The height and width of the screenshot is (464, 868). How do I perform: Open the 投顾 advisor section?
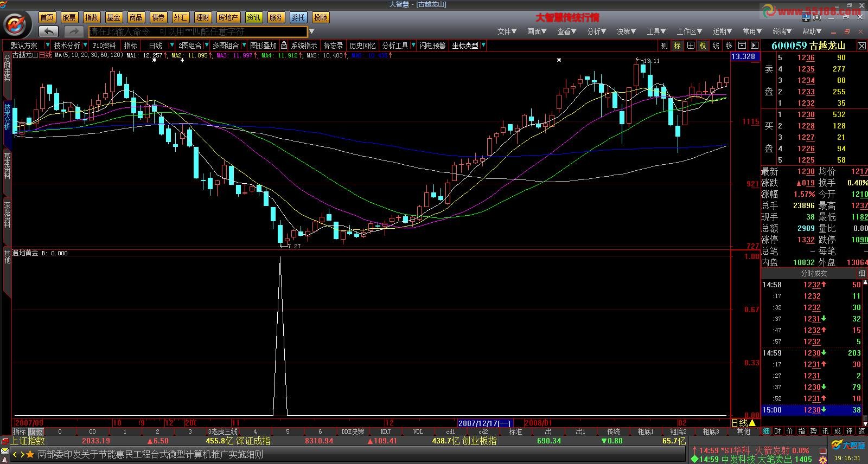click(321, 17)
